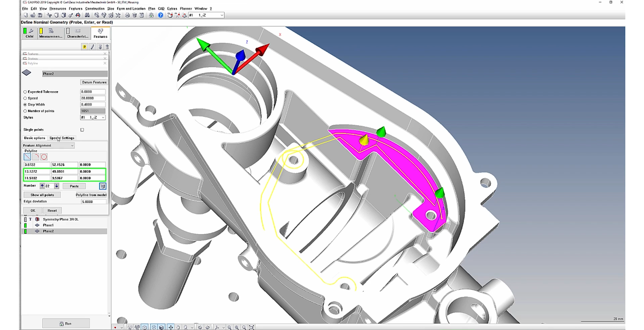Open the Construction menu

95,8
